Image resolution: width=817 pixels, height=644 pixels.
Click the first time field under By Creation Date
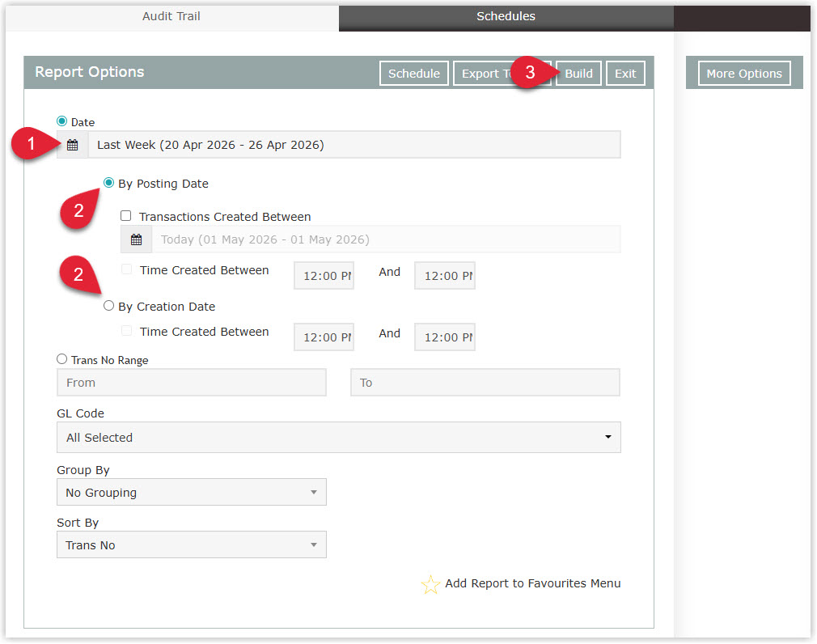(x=324, y=337)
